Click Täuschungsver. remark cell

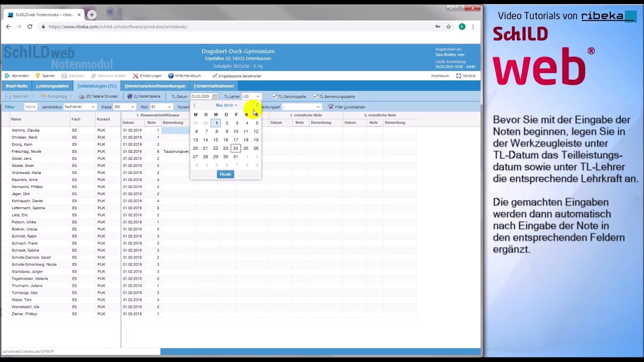coord(176,151)
